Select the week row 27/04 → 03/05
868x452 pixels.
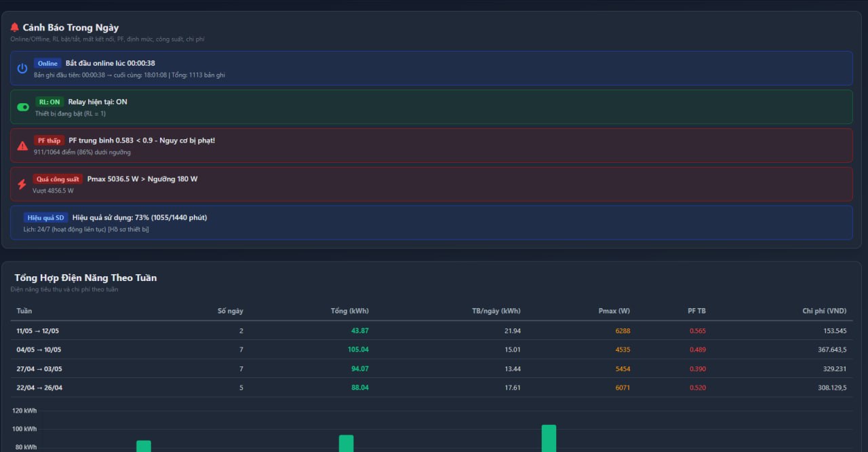pyautogui.click(x=431, y=369)
